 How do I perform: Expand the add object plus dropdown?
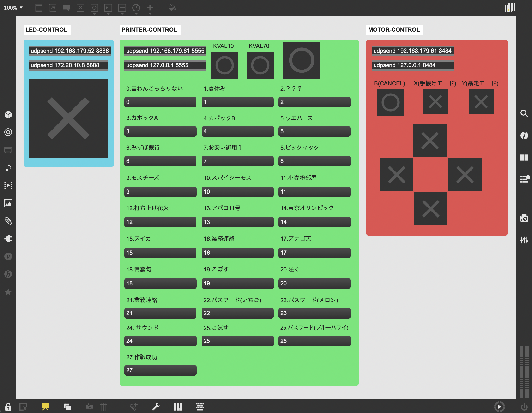pyautogui.click(x=150, y=14)
